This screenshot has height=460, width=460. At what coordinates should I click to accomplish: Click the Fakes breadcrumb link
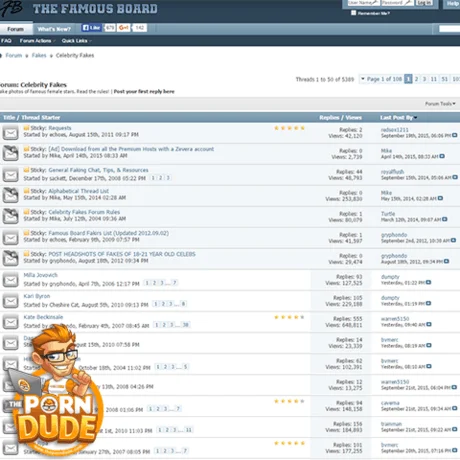point(39,55)
